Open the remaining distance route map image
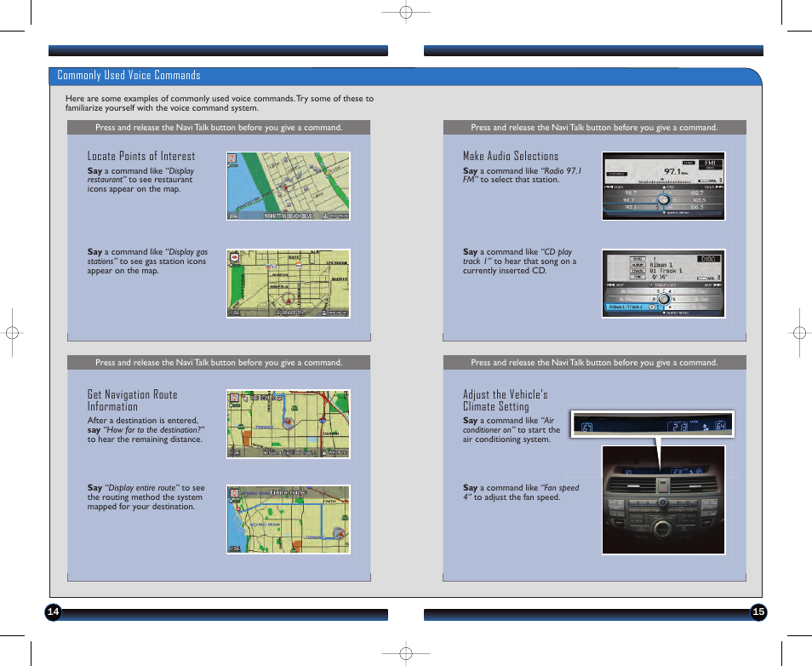The image size is (812, 666). point(289,424)
